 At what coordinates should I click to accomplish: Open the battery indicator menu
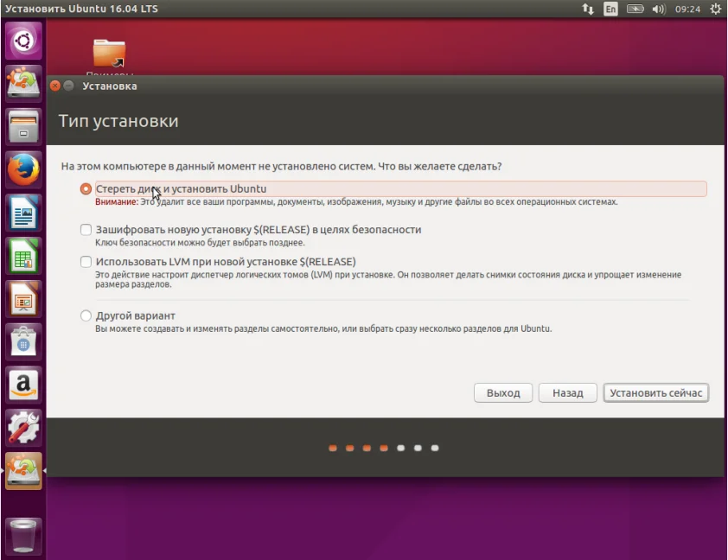(635, 9)
